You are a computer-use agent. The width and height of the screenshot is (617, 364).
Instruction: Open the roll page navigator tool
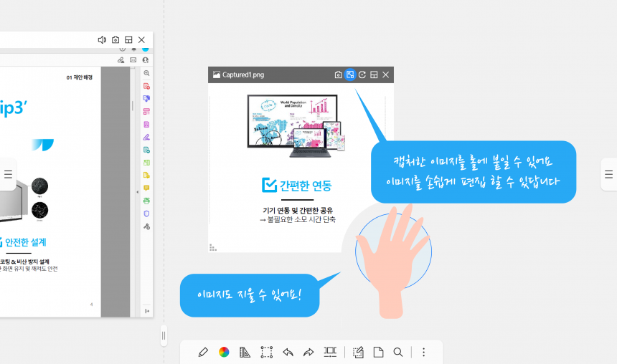pos(330,352)
